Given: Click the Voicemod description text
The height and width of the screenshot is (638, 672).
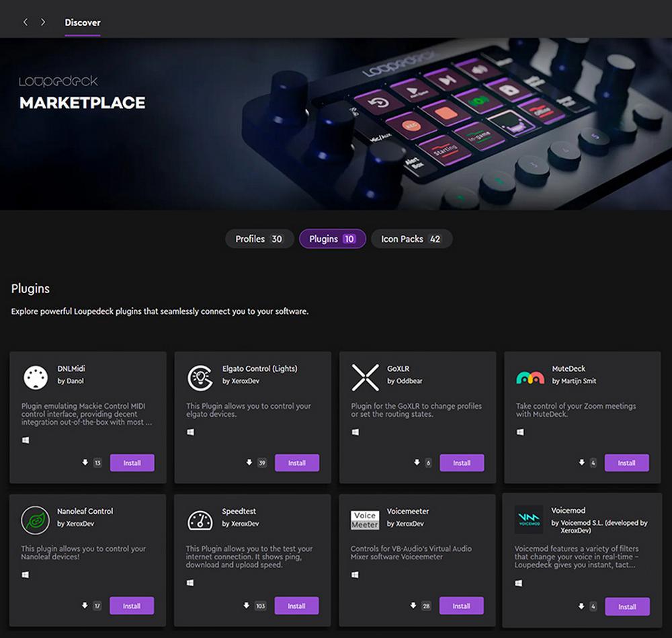Looking at the screenshot, I should [x=577, y=557].
